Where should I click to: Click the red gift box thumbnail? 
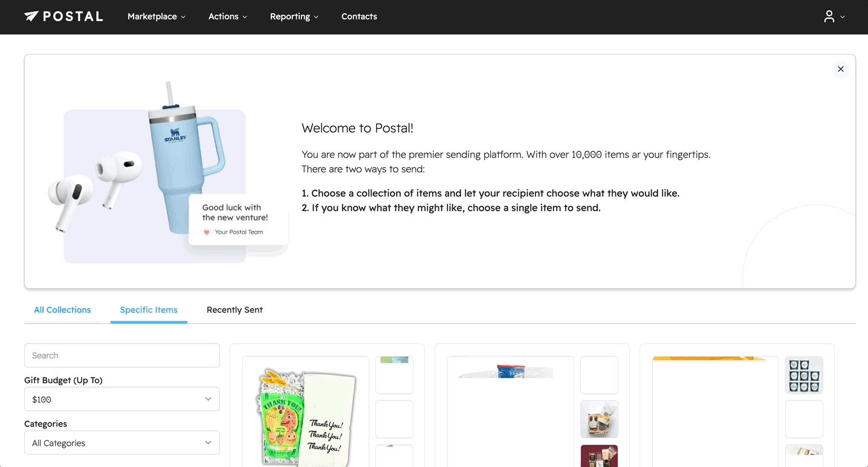pyautogui.click(x=599, y=457)
